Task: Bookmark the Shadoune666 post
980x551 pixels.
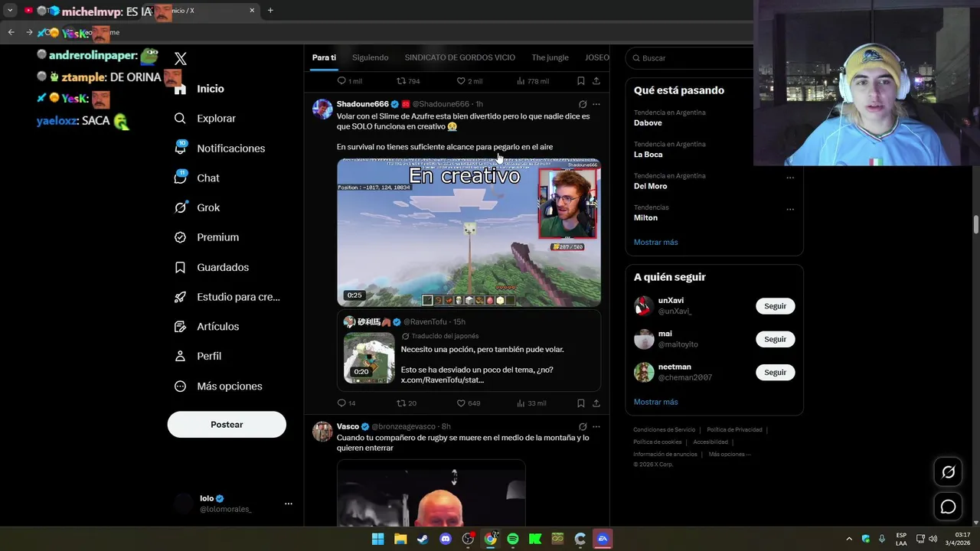Action: point(581,403)
